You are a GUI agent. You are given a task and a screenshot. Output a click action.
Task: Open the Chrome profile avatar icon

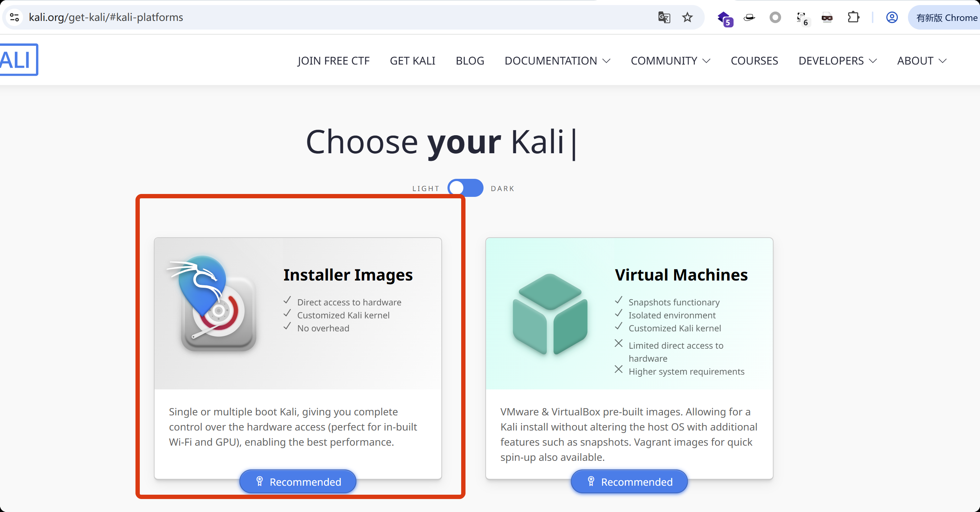click(x=892, y=18)
